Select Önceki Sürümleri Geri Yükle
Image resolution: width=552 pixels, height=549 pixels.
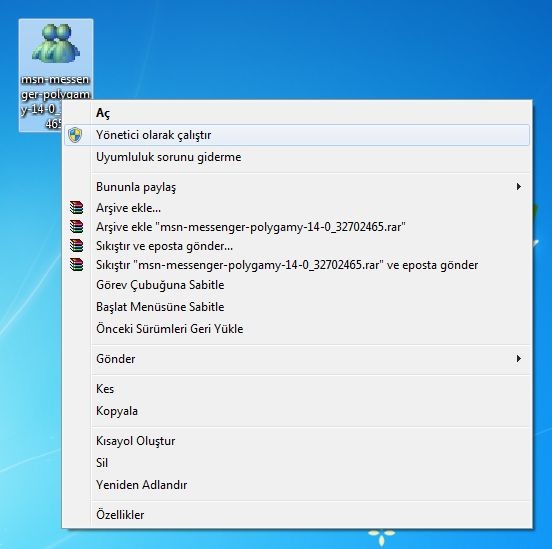(297, 329)
